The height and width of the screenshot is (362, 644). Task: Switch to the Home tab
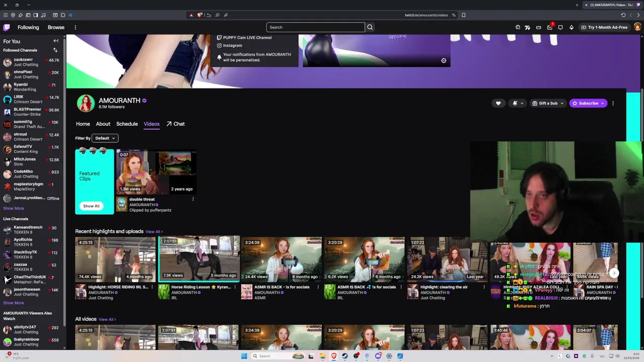[x=83, y=124]
